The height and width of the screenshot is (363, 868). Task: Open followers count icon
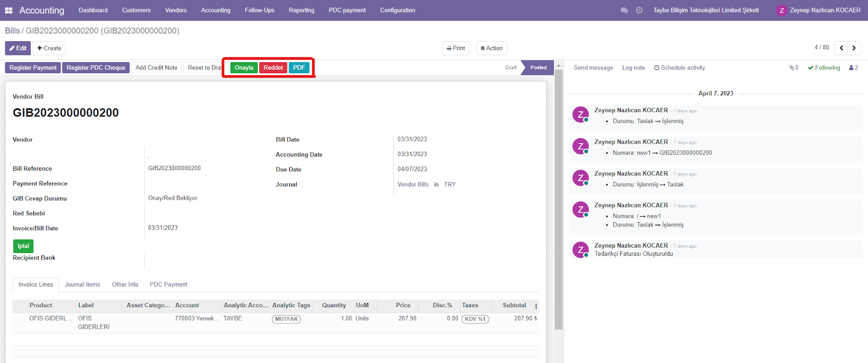pyautogui.click(x=853, y=68)
